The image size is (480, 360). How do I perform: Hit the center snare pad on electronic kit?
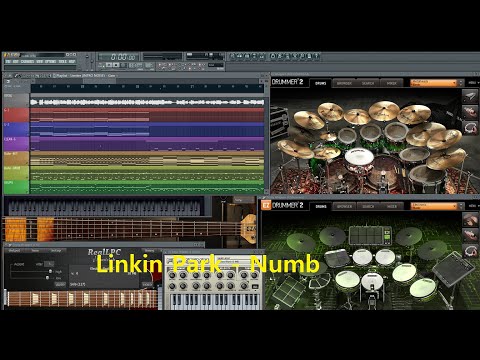372,282
